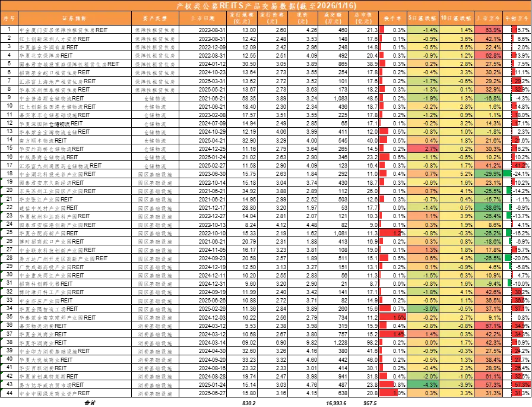Image resolution: width=532 pixels, height=407 pixels.
Task: Select the 现价(元) column header
Action: [x=303, y=18]
